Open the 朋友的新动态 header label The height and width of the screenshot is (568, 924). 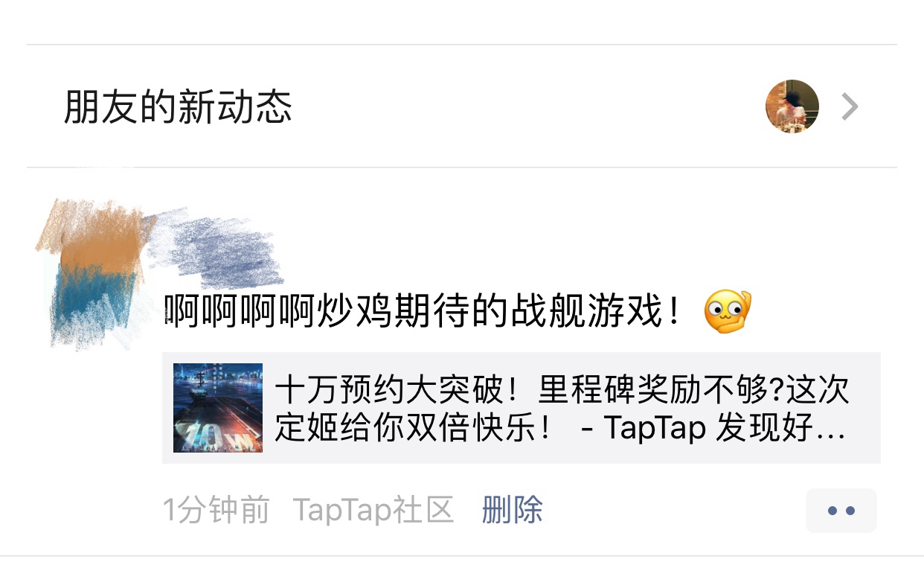point(178,106)
